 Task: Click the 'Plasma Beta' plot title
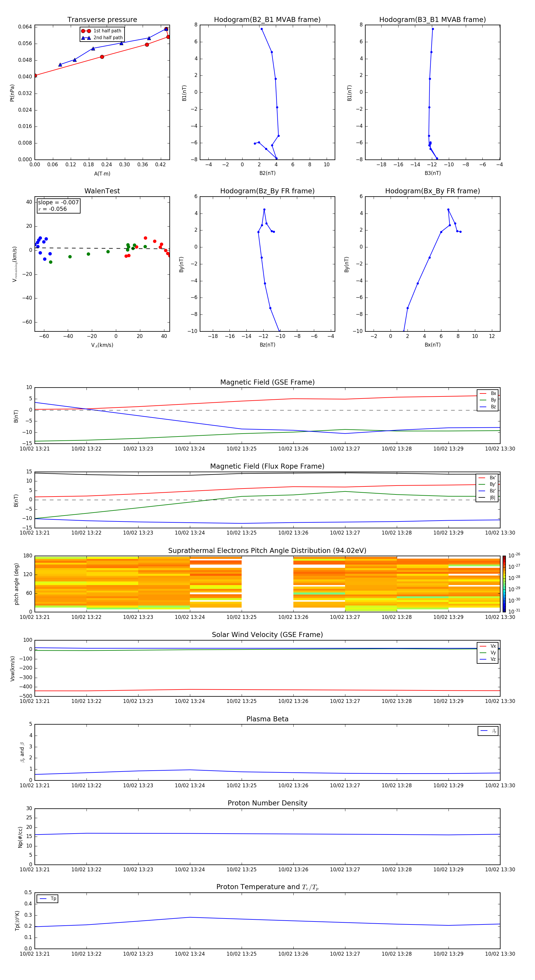click(267, 719)
